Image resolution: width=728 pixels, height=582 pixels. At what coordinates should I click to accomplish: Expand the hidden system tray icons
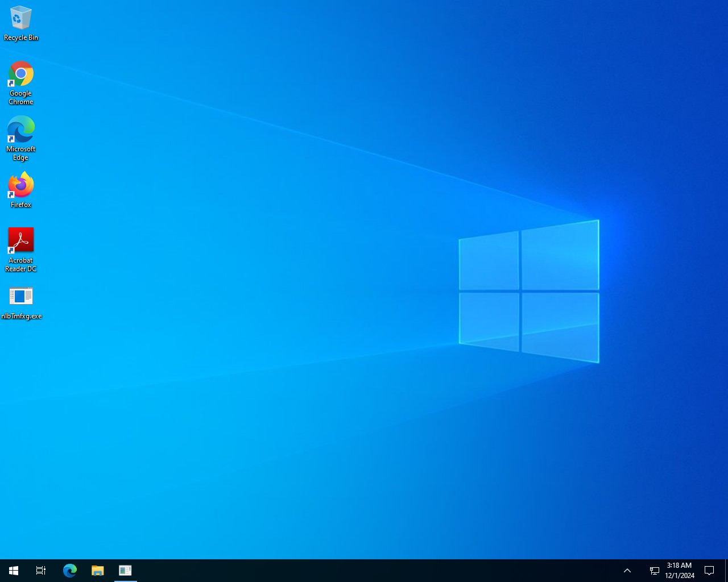(x=627, y=571)
